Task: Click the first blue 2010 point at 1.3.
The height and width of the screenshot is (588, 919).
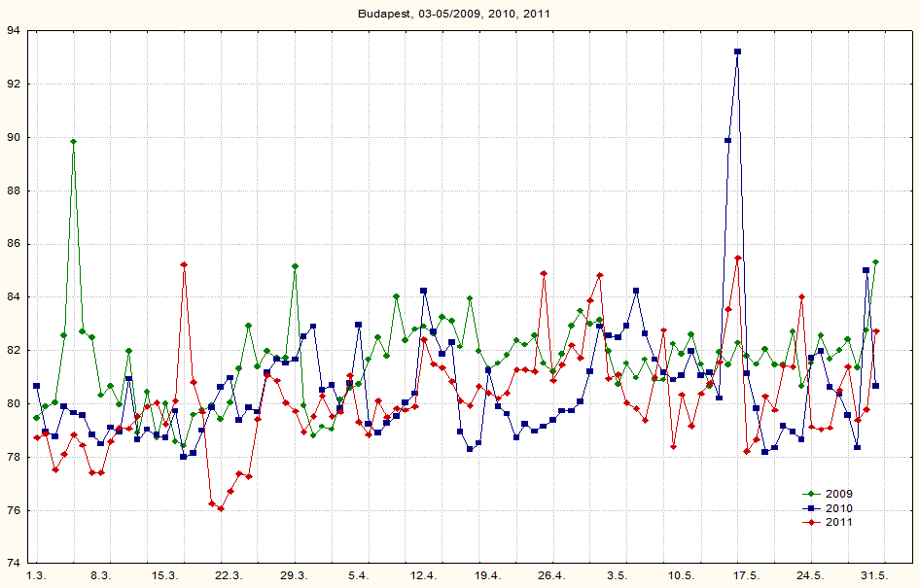Action: tap(36, 386)
